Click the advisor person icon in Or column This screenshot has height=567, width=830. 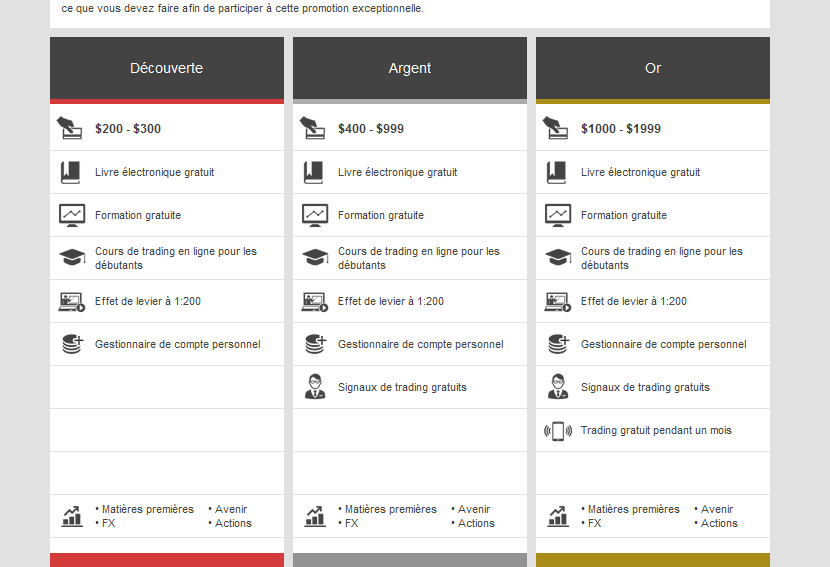point(558,386)
